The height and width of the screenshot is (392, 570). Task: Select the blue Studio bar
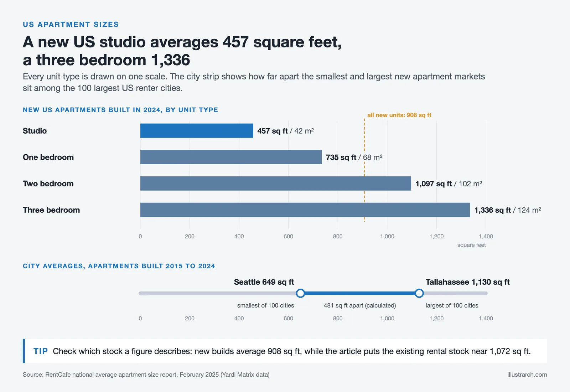click(197, 131)
